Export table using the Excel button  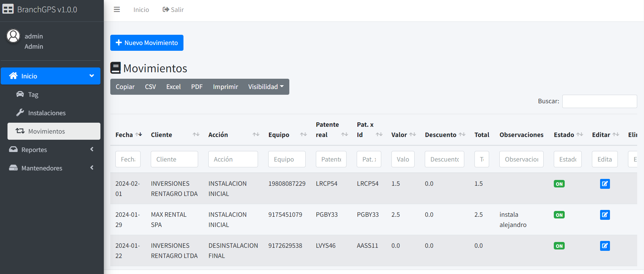(173, 87)
